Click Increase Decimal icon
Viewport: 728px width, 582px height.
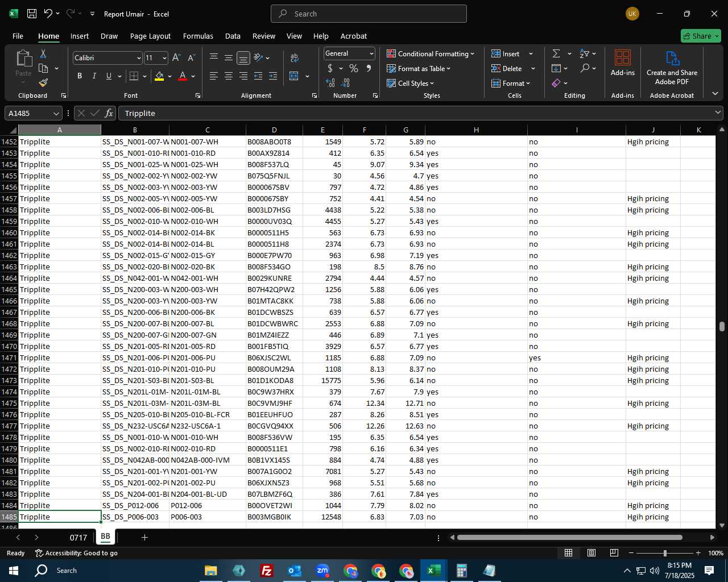[330, 83]
